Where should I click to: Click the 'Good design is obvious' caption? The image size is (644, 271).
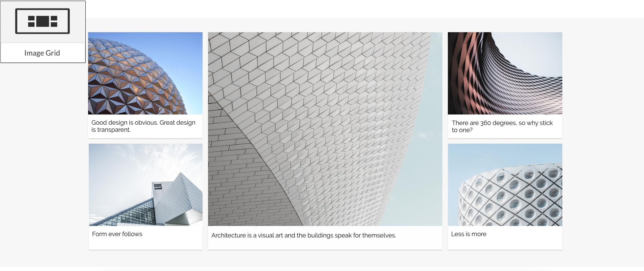(143, 126)
